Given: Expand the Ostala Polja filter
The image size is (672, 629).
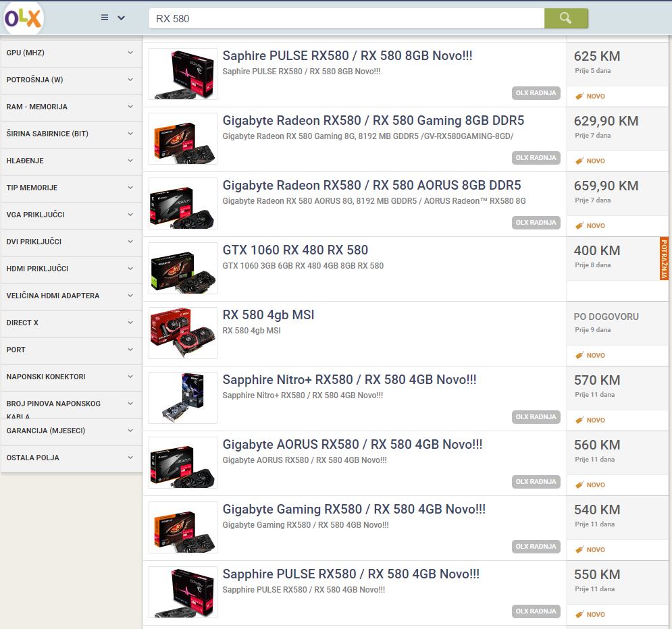Looking at the screenshot, I should [71, 458].
